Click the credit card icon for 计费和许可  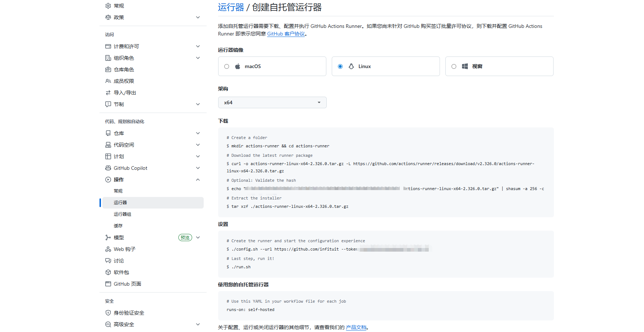coord(108,46)
